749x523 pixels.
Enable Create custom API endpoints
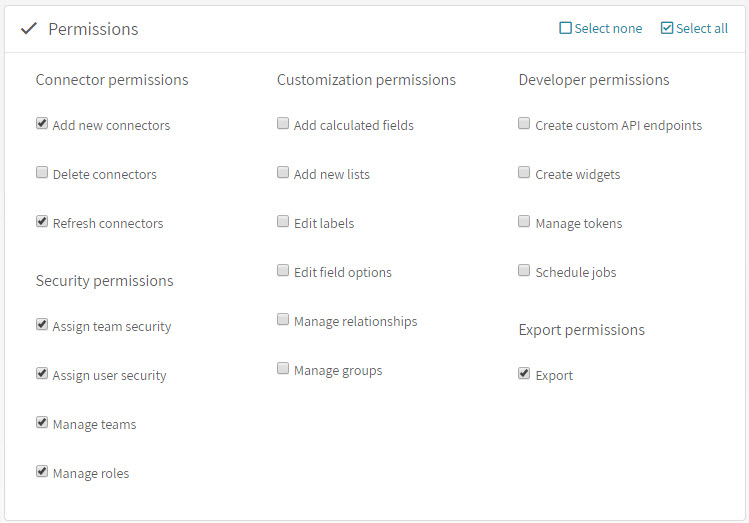tap(524, 123)
